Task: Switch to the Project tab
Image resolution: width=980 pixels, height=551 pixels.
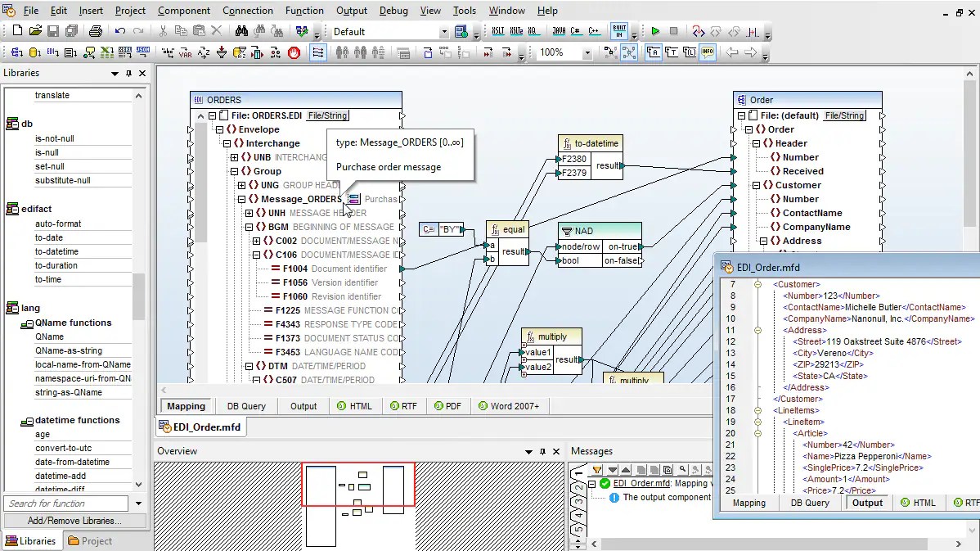Action: (90, 541)
